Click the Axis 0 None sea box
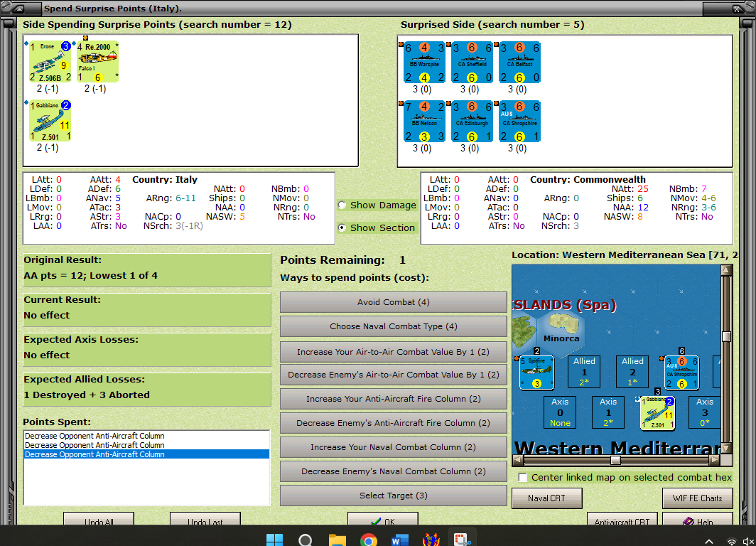The width and height of the screenshot is (756, 546). click(x=560, y=412)
